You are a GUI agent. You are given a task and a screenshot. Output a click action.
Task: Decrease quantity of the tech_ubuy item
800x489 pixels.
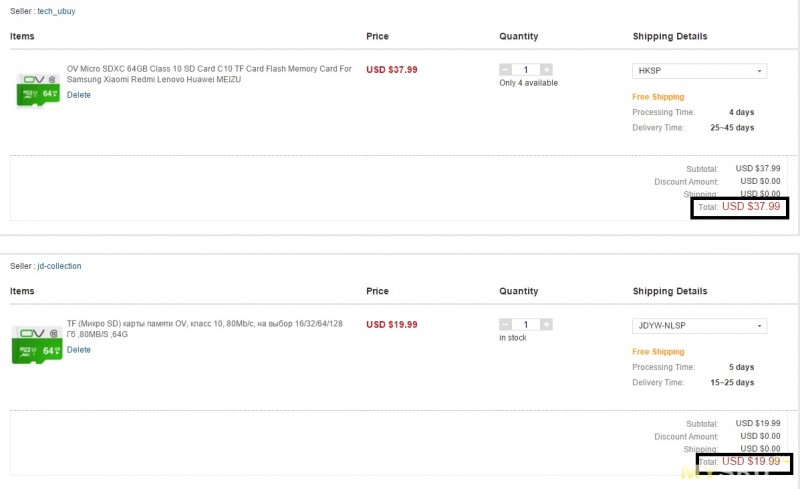tap(506, 70)
